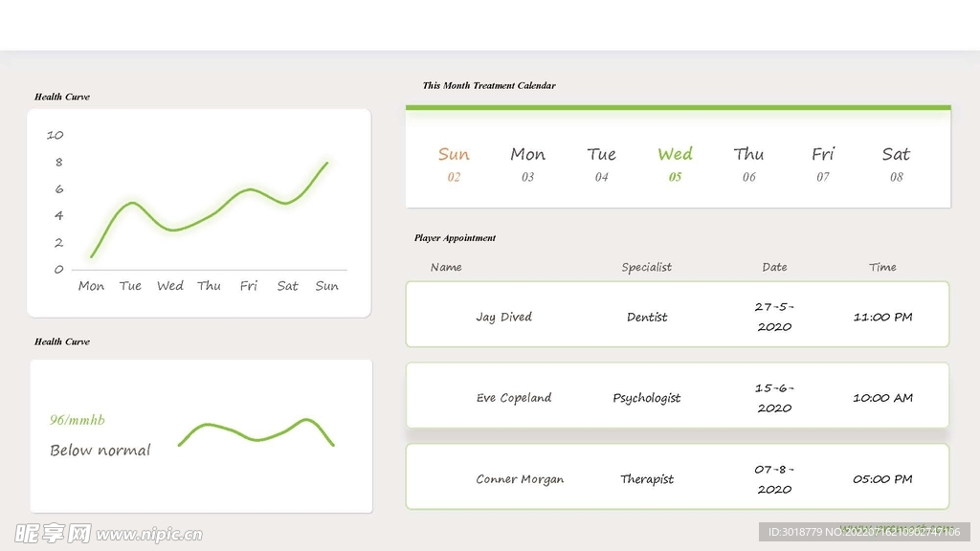Viewport: 980px width, 551px height.
Task: Click This Month Treatment Calendar title
Action: pos(489,85)
